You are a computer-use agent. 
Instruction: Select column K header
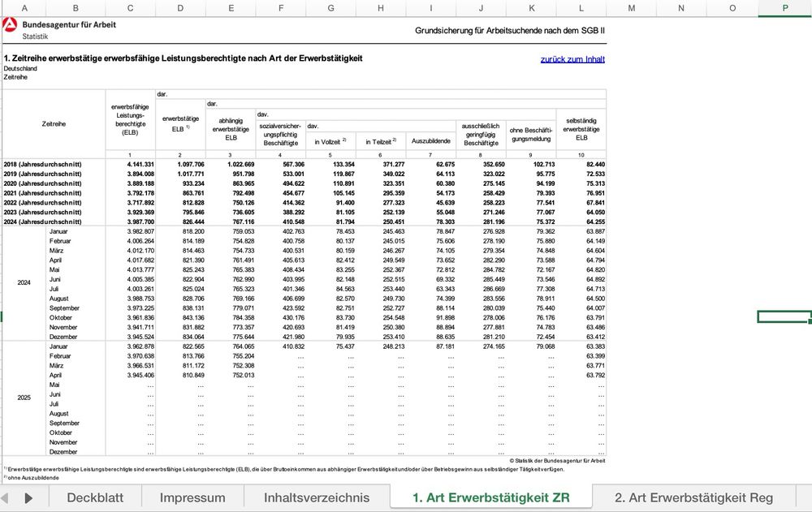pos(531,8)
